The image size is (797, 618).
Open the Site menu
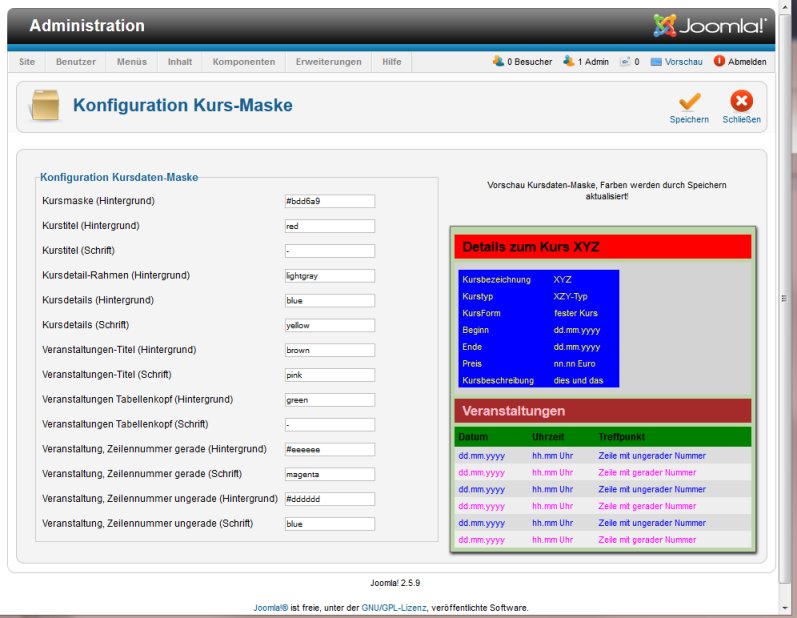(x=27, y=62)
